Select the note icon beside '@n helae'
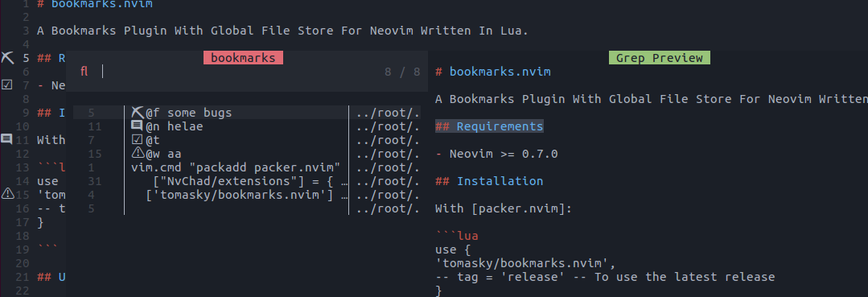The width and height of the screenshot is (868, 297). tap(137, 126)
